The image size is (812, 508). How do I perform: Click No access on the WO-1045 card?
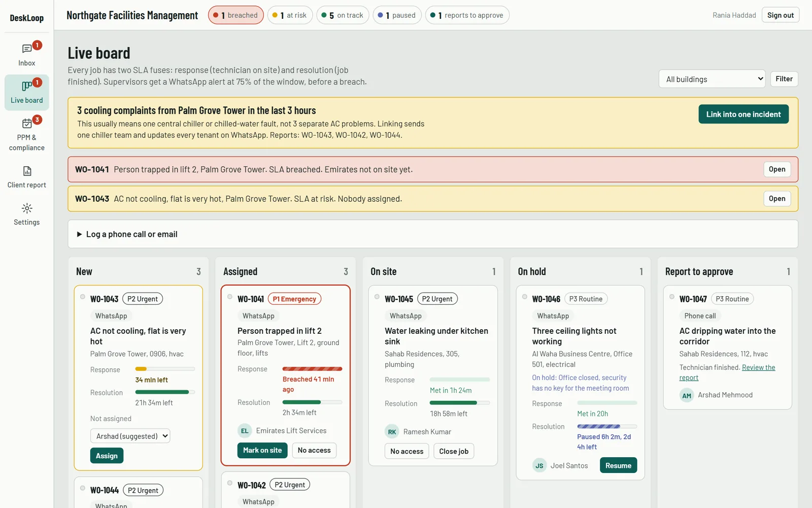pyautogui.click(x=407, y=451)
